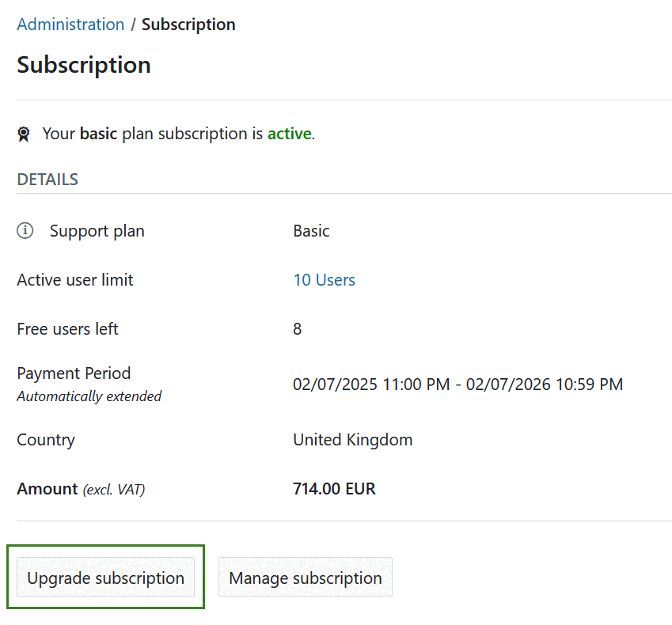This screenshot has height=625, width=672.
Task: Click the Automatically extended label
Action: coord(89,396)
